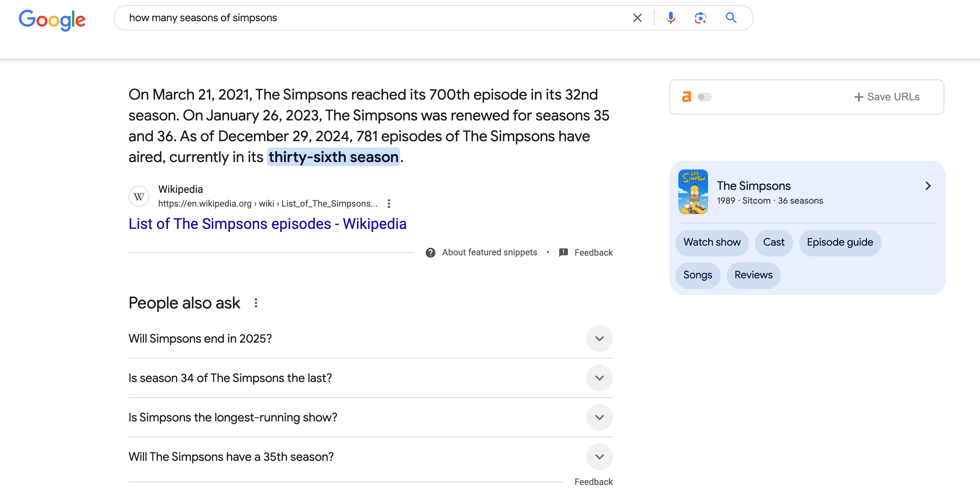980x495 pixels.
Task: Click the 'People also ask' heading
Action: pos(184,303)
